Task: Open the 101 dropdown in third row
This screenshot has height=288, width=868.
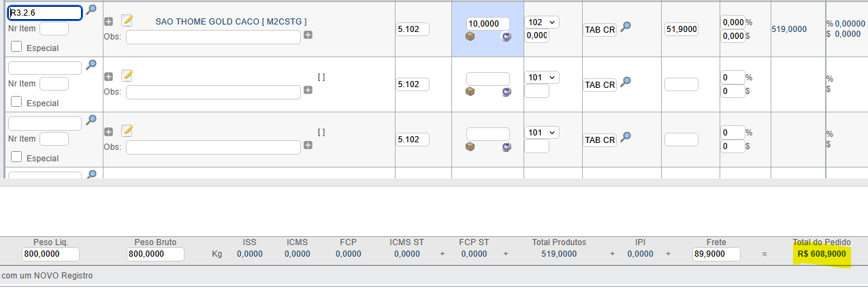Action: pos(541,132)
